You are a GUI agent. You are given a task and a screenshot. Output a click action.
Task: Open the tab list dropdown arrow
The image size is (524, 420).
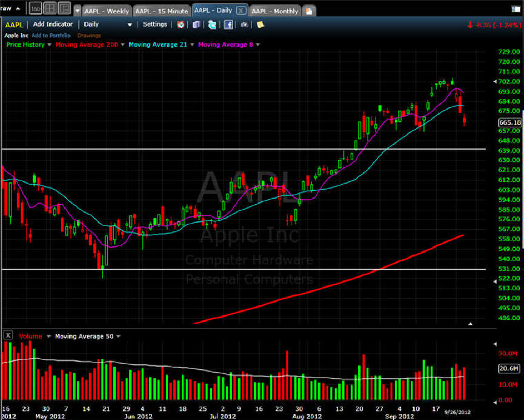77,11
